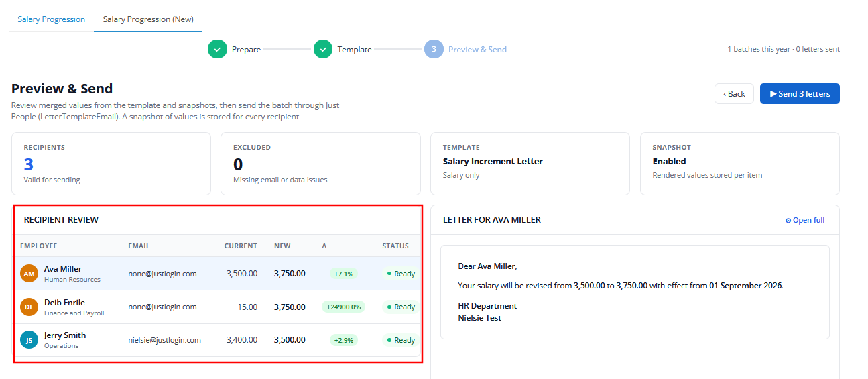Image resolution: width=868 pixels, height=379 pixels.
Task: Open Salary Progression (New) tab
Action: tap(148, 19)
